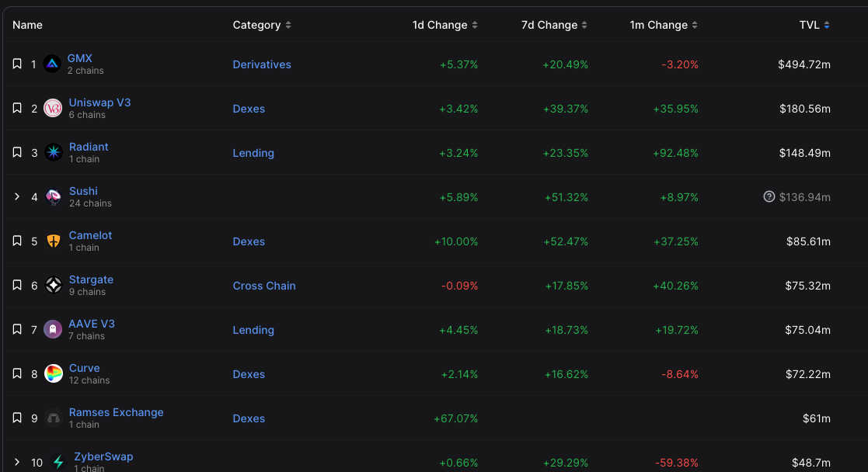Click Sushi's $136.94m TVL value
Screen dimensions: 868x472
pos(805,197)
